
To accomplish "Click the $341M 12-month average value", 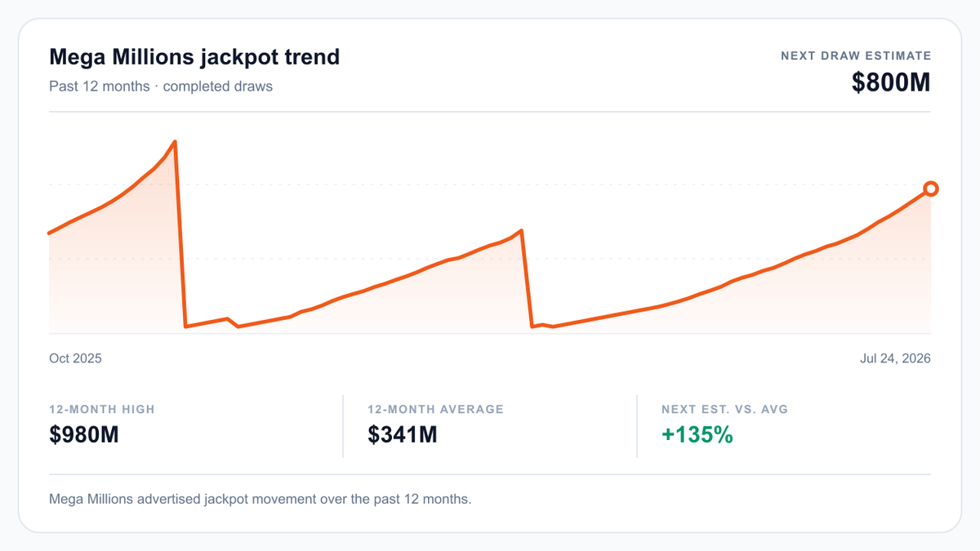I will (403, 435).
